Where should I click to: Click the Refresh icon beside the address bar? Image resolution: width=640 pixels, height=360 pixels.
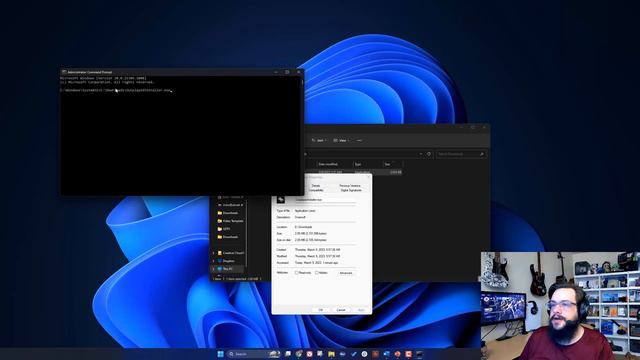[429, 154]
